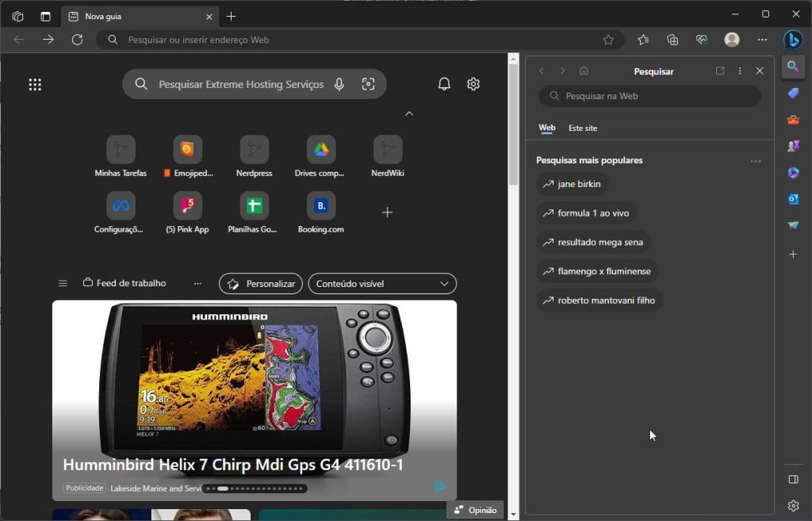Open Booking.com quick link
This screenshot has width=812, height=521.
tap(320, 213)
